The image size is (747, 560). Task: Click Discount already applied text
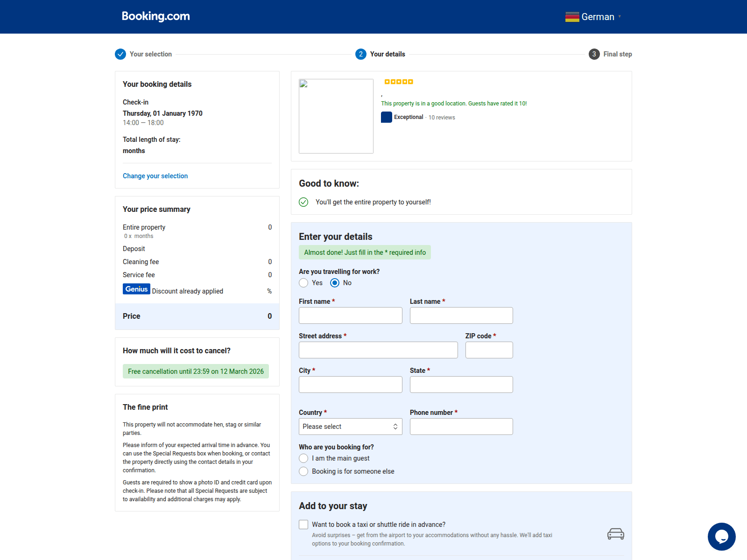[x=188, y=291]
